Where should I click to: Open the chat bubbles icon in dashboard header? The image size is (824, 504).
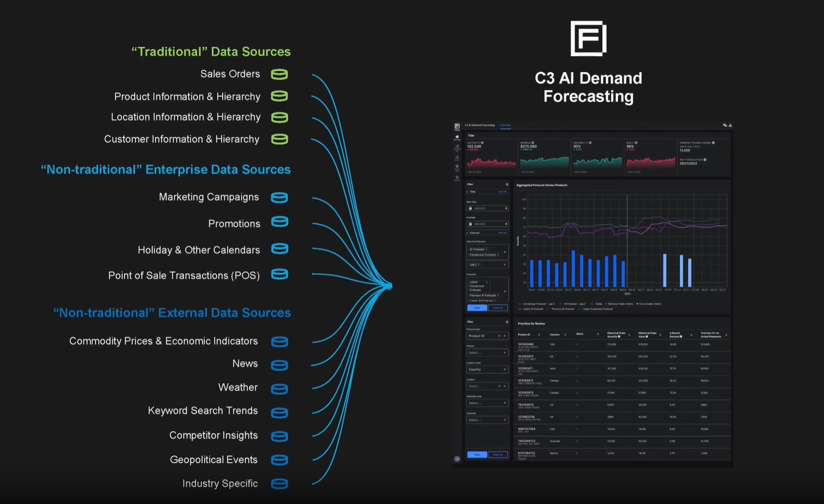tap(725, 125)
